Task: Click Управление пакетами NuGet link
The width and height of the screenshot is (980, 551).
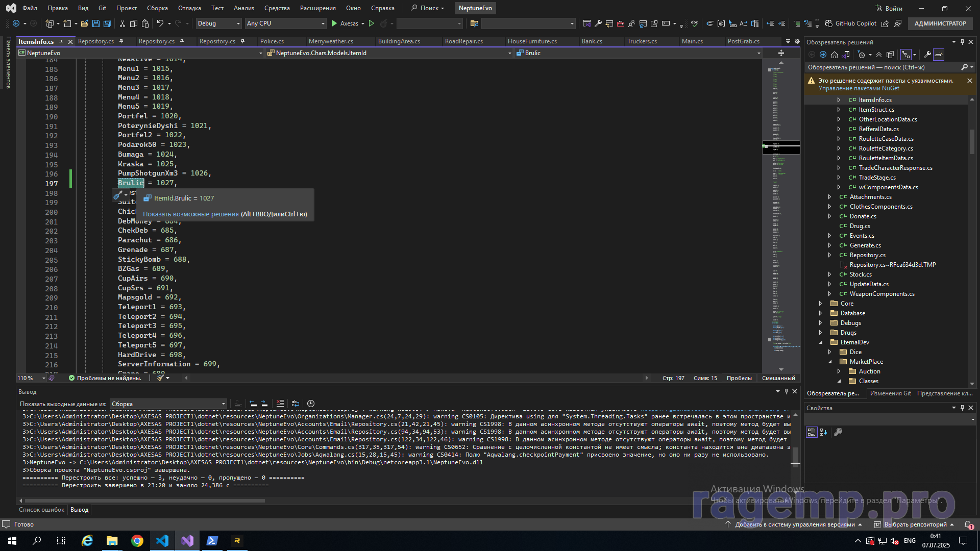Action: click(859, 88)
